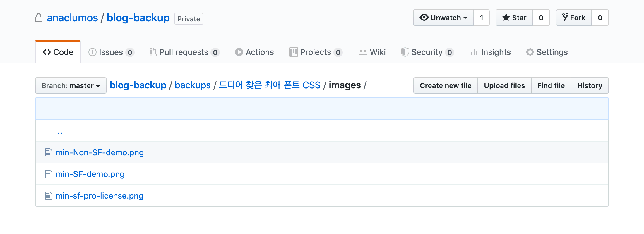Open min-sf-pro-license.png file link
This screenshot has width=644, height=234.
pos(100,196)
